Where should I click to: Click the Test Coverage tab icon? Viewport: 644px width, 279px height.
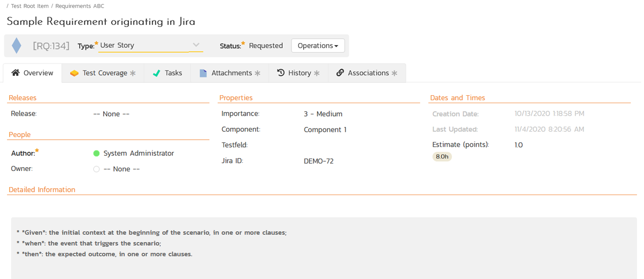[x=75, y=73]
